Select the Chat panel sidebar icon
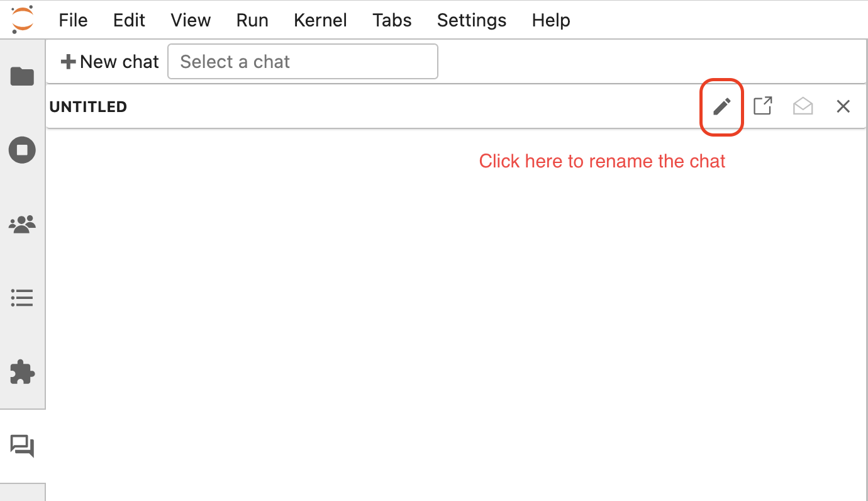The image size is (868, 501). coord(22,446)
